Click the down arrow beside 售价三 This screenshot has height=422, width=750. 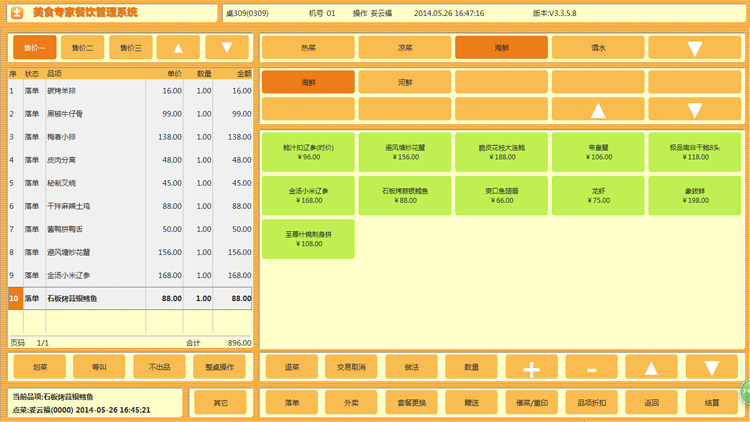[227, 47]
